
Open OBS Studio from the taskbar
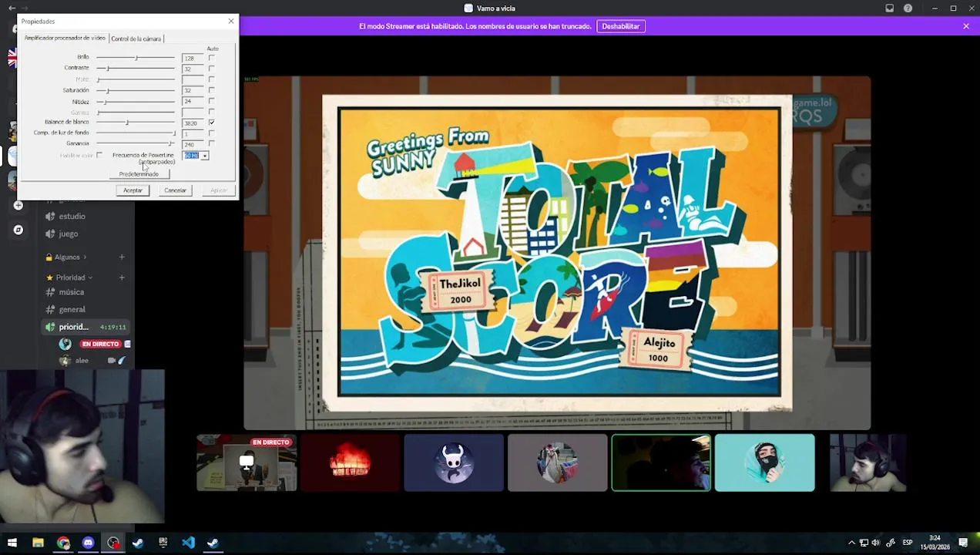pos(113,543)
